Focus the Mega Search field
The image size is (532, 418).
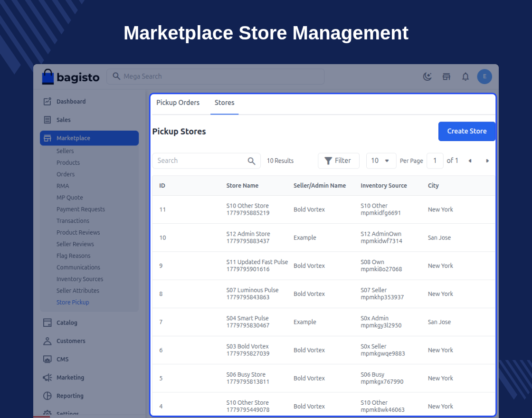[x=216, y=76]
